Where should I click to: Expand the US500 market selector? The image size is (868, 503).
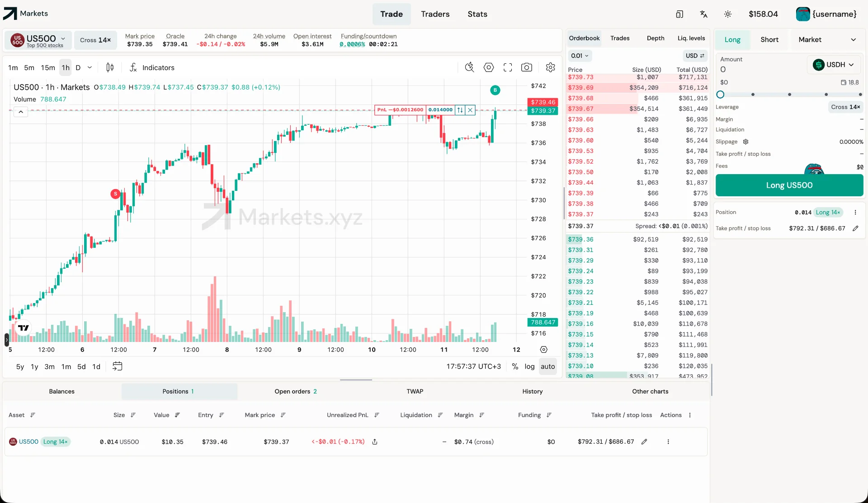click(39, 40)
